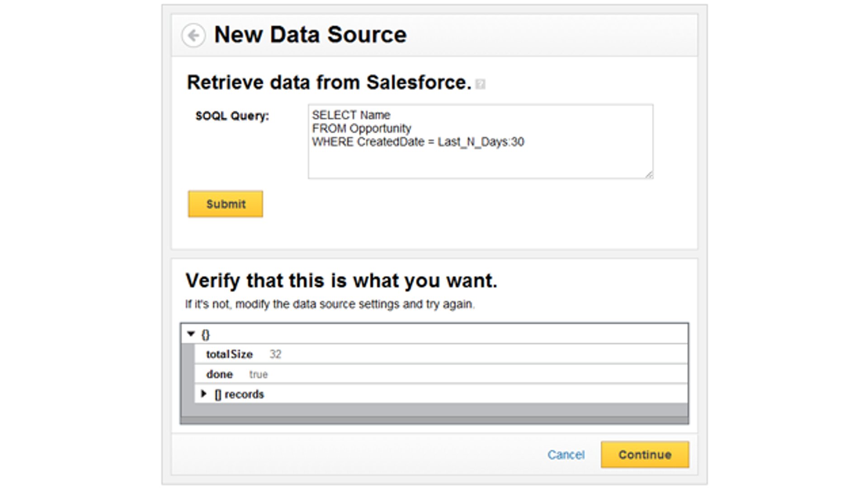Click the gray scrollbar below JSON tree
The width and height of the screenshot is (868, 488).
[434, 420]
